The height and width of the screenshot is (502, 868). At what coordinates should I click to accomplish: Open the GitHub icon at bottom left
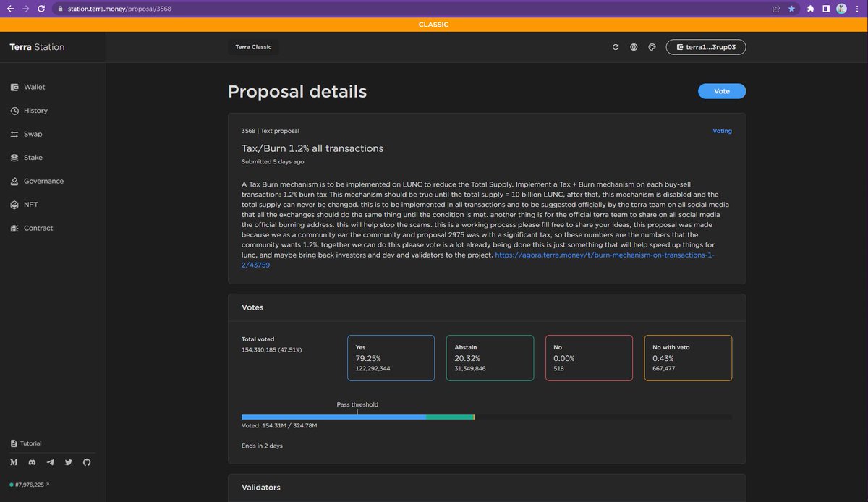click(x=86, y=462)
